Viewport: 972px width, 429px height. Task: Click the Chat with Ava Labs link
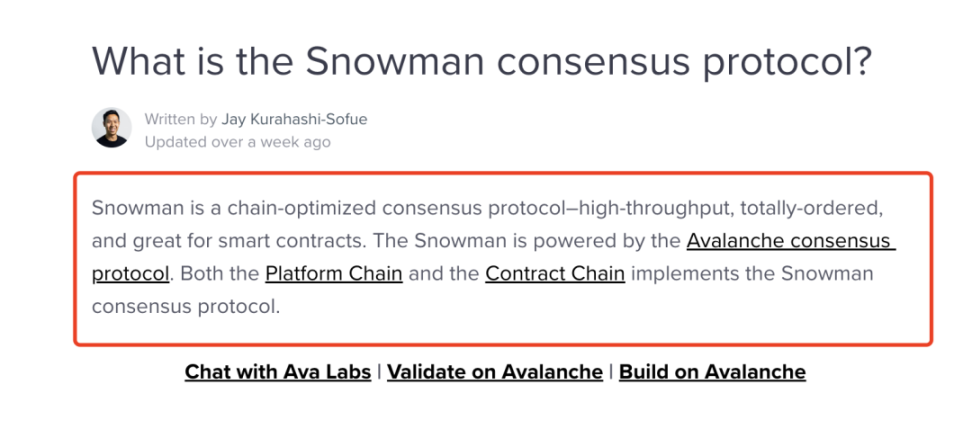(277, 372)
